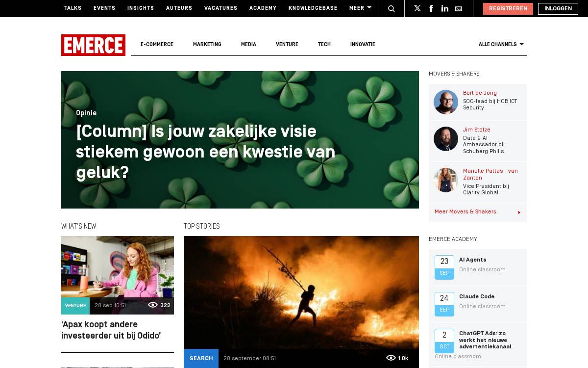Click Marielle Pattas - van Zanten's photo
The height and width of the screenshot is (368, 588).
pyautogui.click(x=446, y=180)
